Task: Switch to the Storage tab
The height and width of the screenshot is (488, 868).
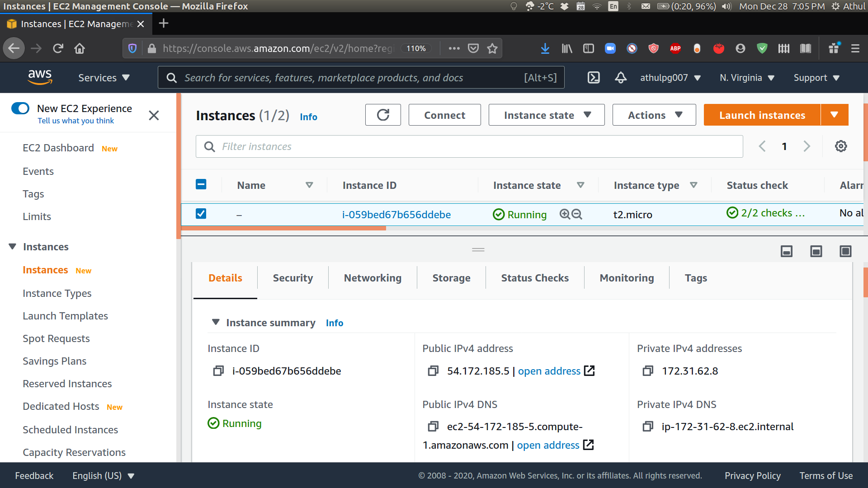Action: [451, 278]
